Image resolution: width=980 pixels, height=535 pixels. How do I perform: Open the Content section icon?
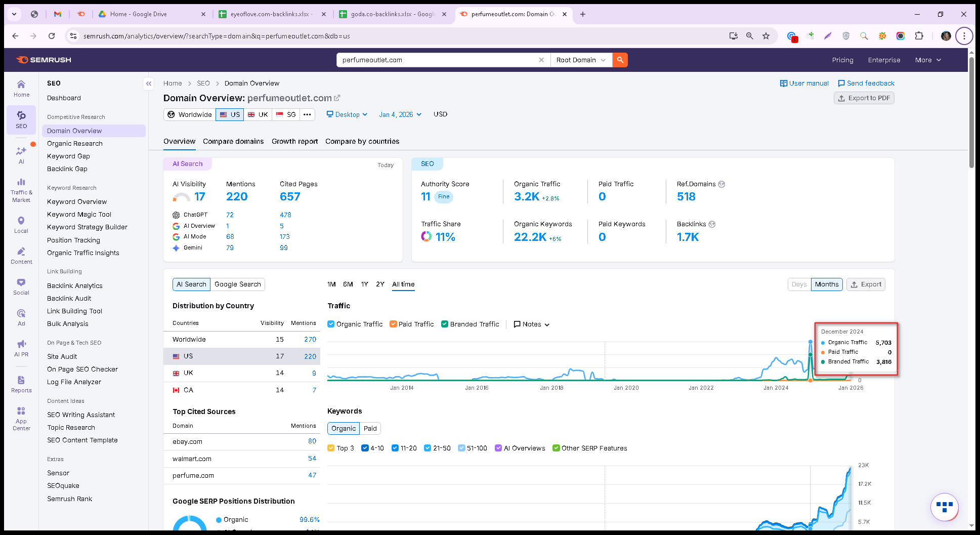click(21, 255)
